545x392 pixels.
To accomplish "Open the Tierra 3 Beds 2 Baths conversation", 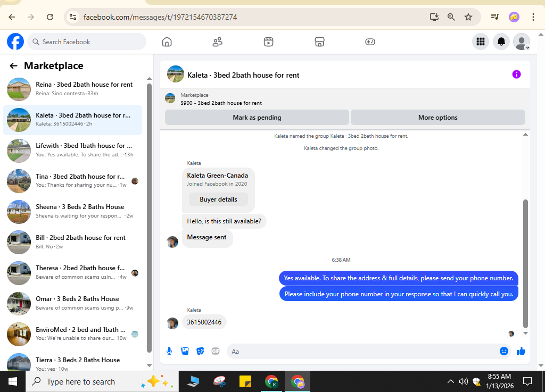I will click(x=72, y=362).
